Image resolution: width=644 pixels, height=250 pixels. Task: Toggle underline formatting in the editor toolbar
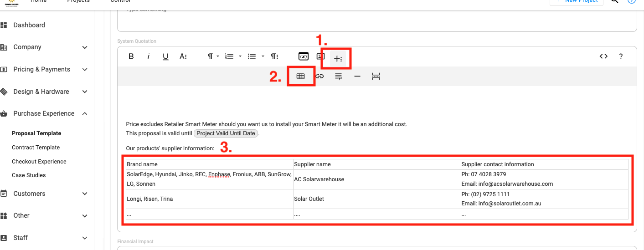(x=166, y=56)
